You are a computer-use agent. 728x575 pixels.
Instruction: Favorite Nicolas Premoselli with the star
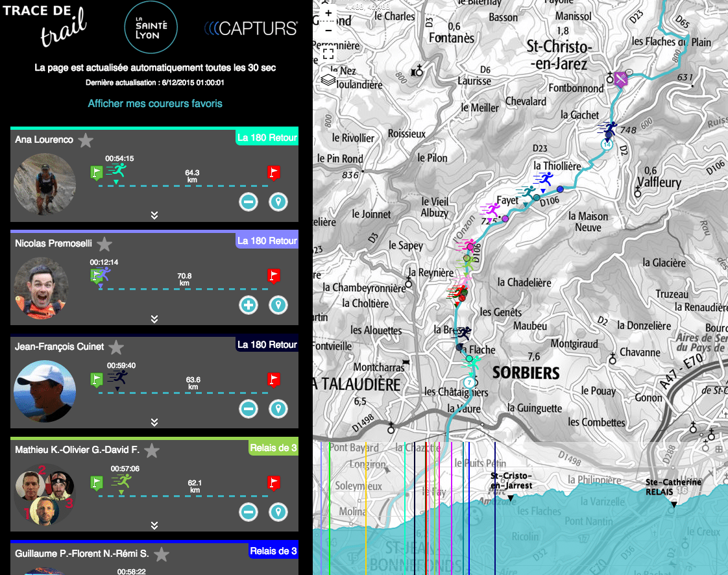point(104,243)
